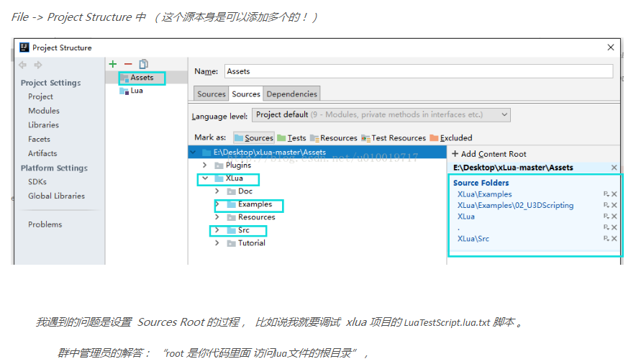This screenshot has width=636, height=364.
Task: Collapse the XLua folder
Action: [x=205, y=178]
